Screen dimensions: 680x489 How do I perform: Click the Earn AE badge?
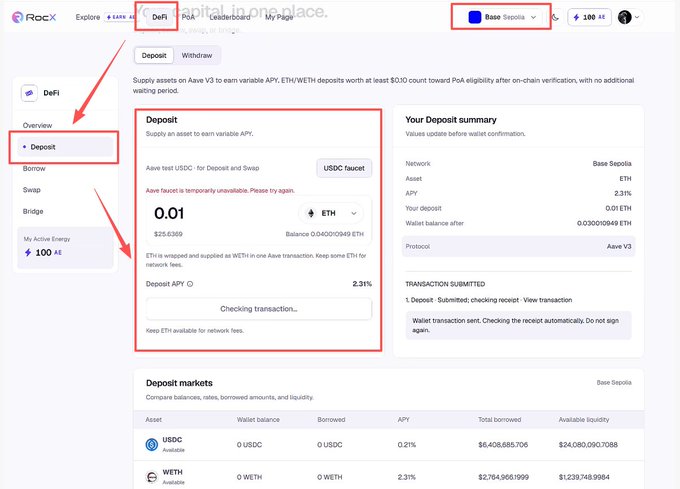[121, 17]
